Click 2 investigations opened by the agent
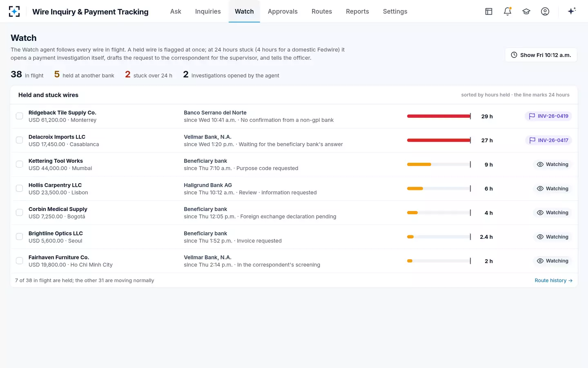 pos(231,74)
